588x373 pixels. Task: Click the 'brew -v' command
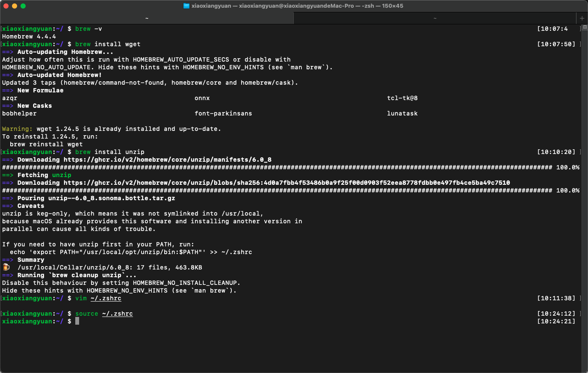click(x=89, y=29)
